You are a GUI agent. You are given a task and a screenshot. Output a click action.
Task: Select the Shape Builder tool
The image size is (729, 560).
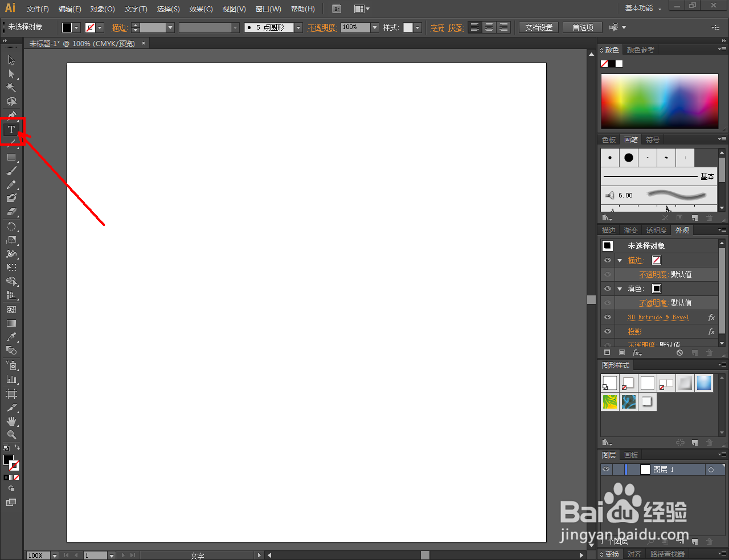pos(11,282)
